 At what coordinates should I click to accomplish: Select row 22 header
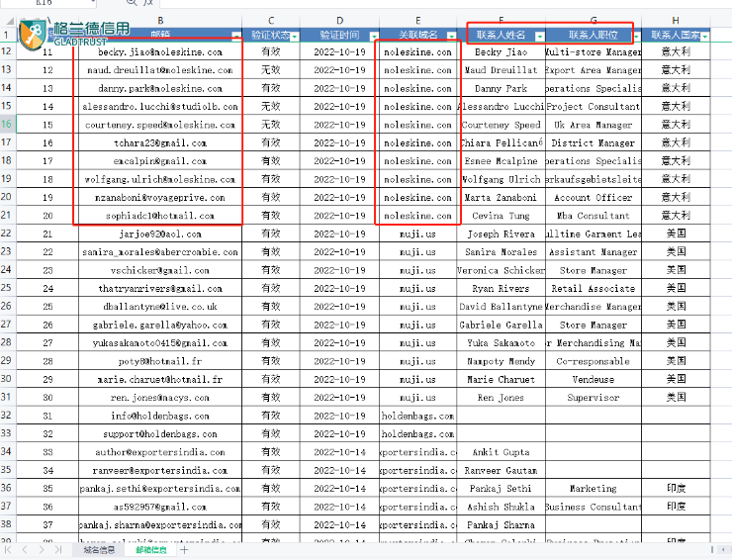tap(8, 233)
